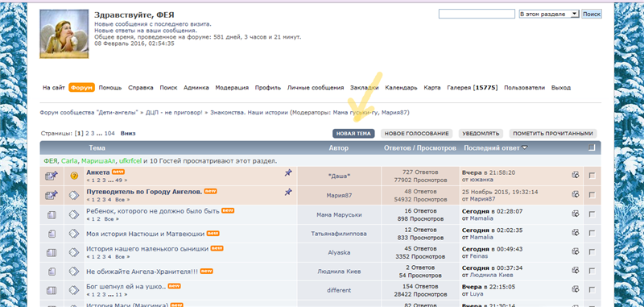Screen dimensions: 644x307
Task: Expand the '...' in the Страницы pagination
Action: coord(100,133)
